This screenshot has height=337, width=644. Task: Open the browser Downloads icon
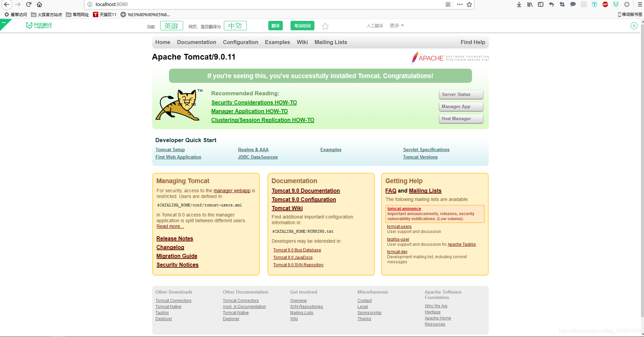pos(519,4)
